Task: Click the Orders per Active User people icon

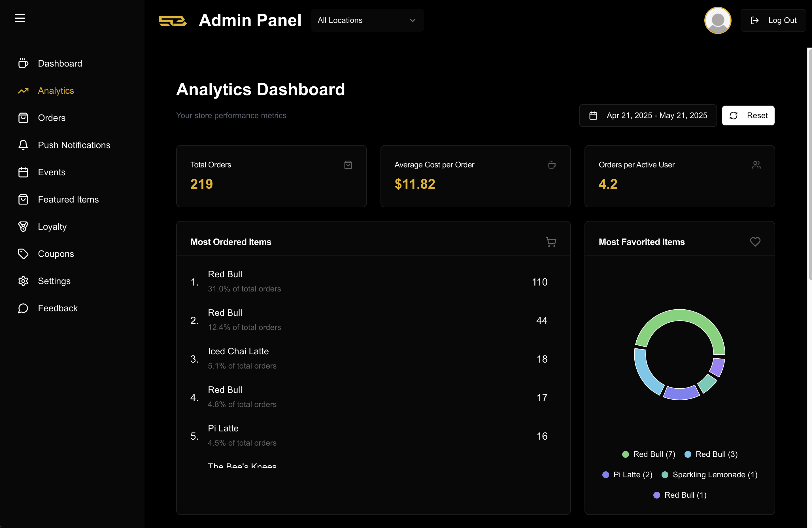Action: (756, 165)
